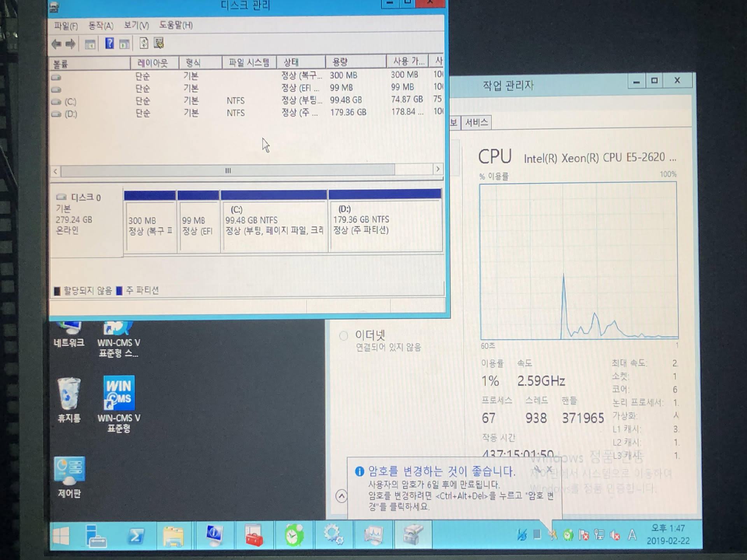Click right arrow of horizontal volume list scrollbar
Image resolution: width=747 pixels, height=560 pixels.
pyautogui.click(x=438, y=169)
